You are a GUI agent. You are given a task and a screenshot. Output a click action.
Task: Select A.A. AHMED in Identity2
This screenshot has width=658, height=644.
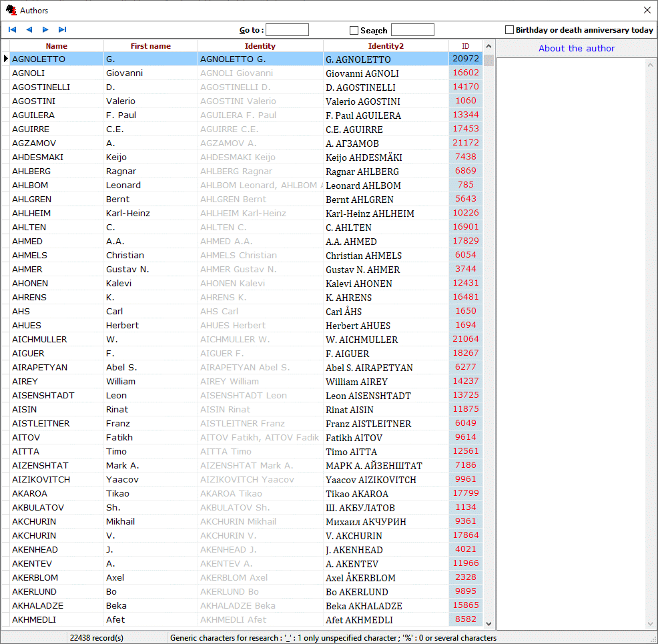[x=386, y=241]
